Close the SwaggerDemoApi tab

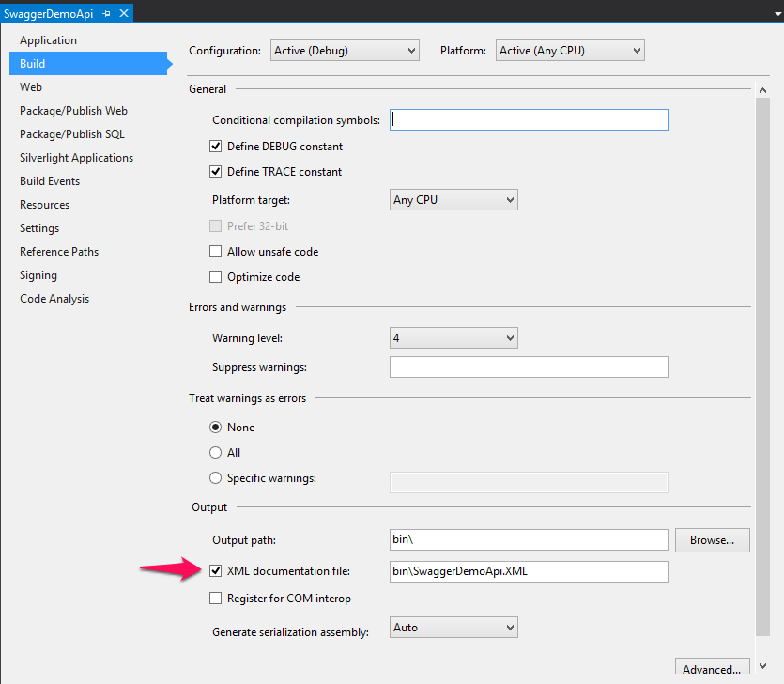click(122, 14)
